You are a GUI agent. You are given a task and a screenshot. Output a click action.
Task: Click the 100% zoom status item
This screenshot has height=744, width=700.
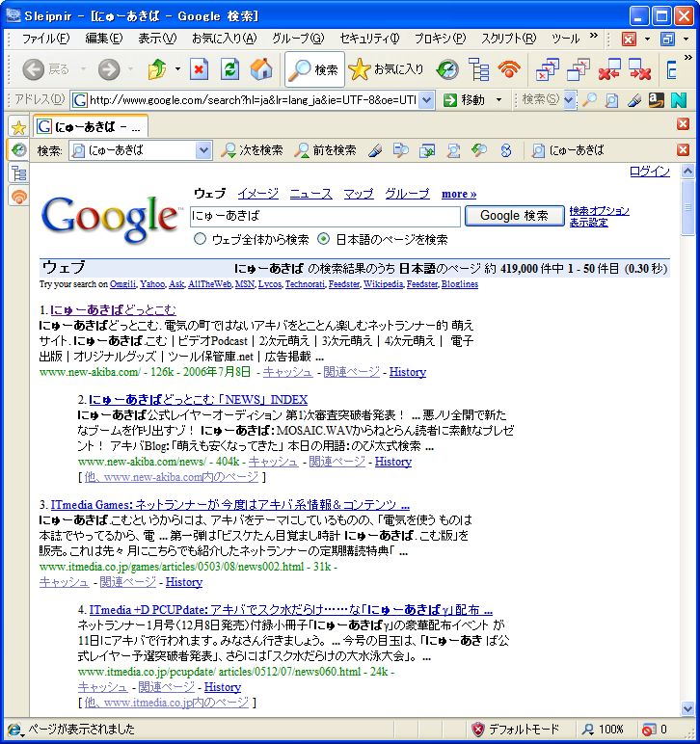[603, 729]
